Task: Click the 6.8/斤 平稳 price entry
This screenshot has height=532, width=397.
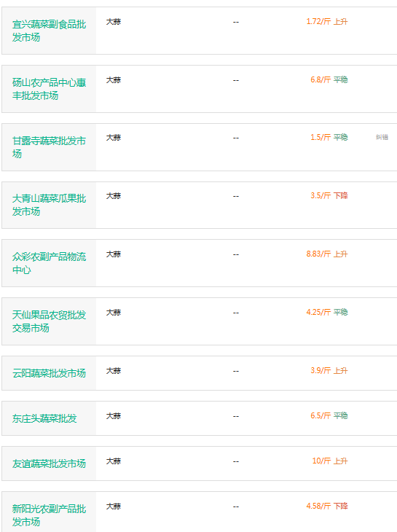Action: pyautogui.click(x=329, y=79)
